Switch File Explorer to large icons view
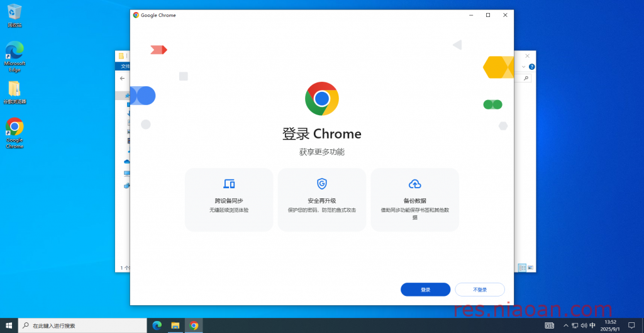Image resolution: width=644 pixels, height=333 pixels. pos(530,268)
